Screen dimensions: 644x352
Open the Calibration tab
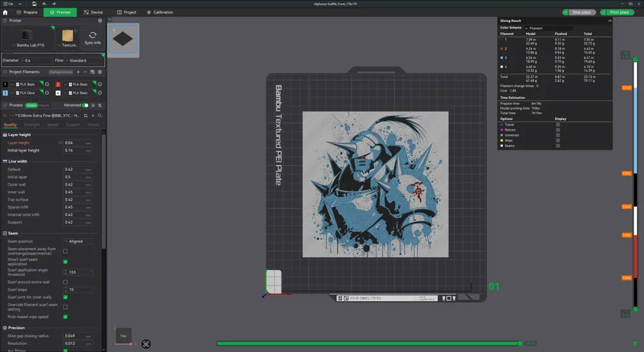tap(160, 12)
